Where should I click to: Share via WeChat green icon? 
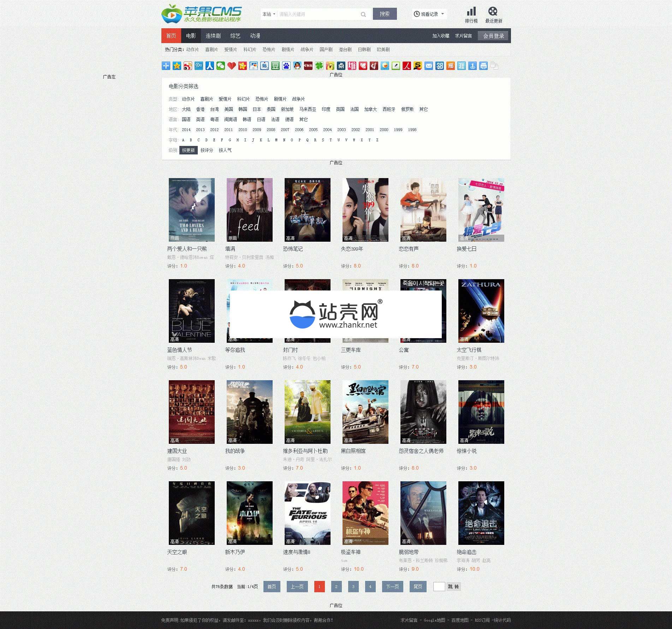point(220,66)
